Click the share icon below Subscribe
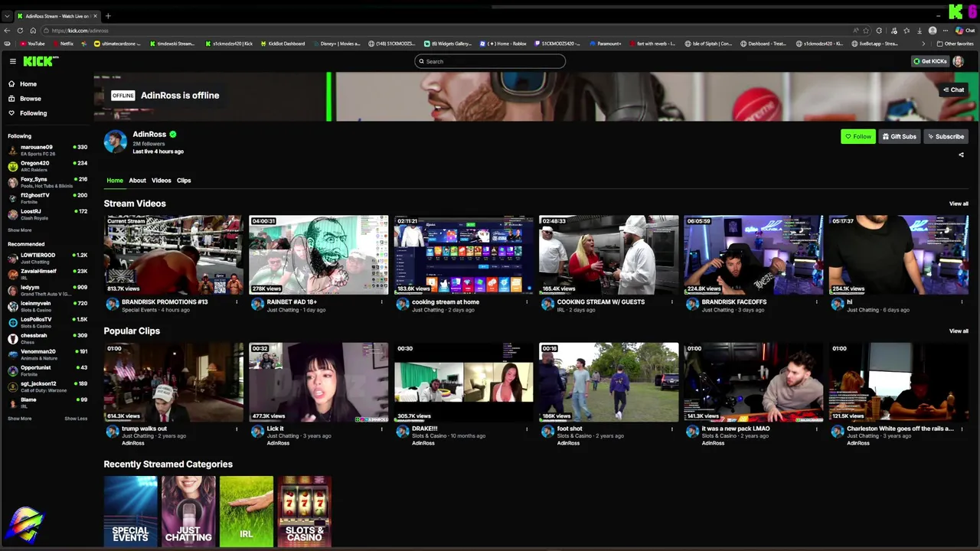Viewport: 980px width, 551px height. pos(961,155)
